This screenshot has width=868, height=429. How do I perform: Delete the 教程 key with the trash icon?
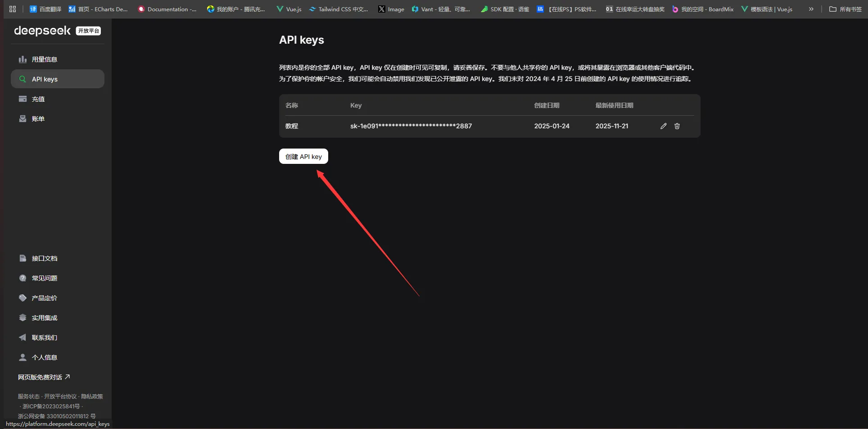point(677,126)
